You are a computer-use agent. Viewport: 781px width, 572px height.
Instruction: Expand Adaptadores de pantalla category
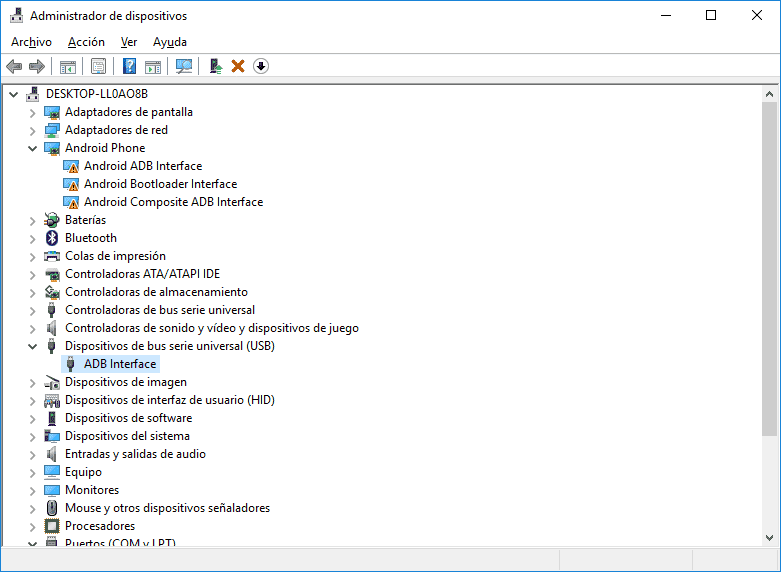pyautogui.click(x=32, y=113)
